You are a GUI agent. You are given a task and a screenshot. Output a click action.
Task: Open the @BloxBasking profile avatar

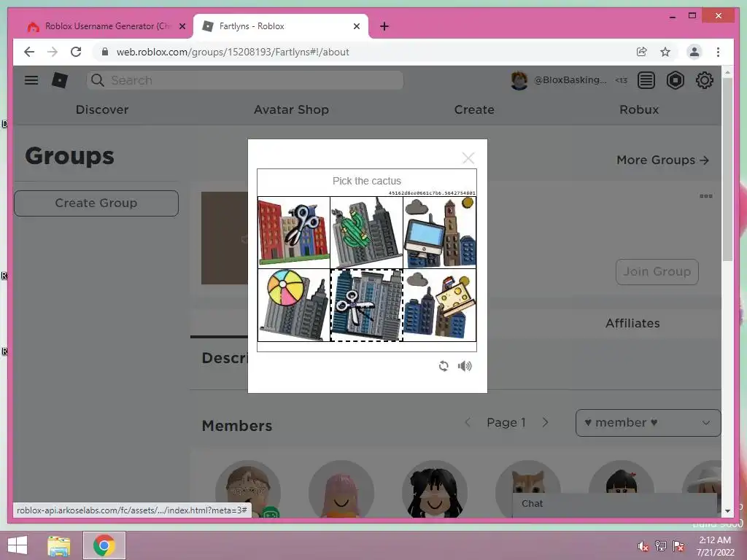(519, 80)
